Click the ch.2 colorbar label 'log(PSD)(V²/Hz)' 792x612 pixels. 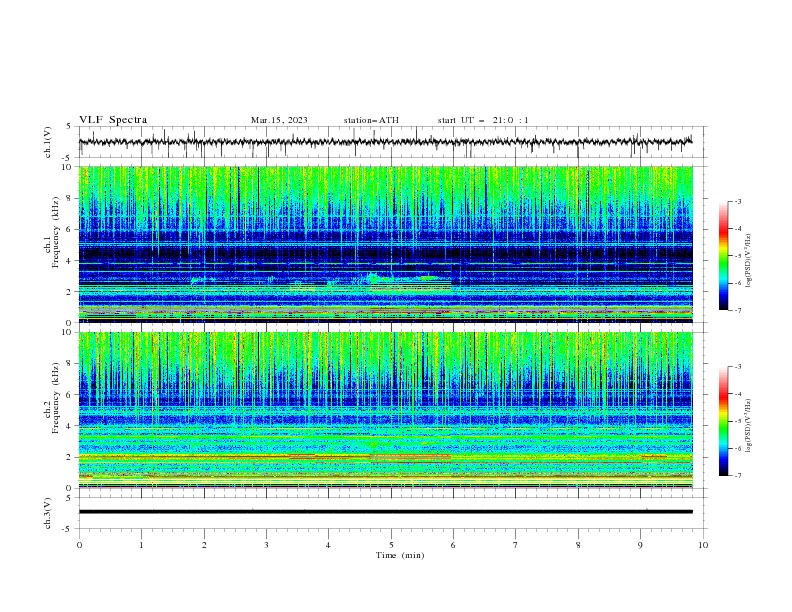pos(748,426)
